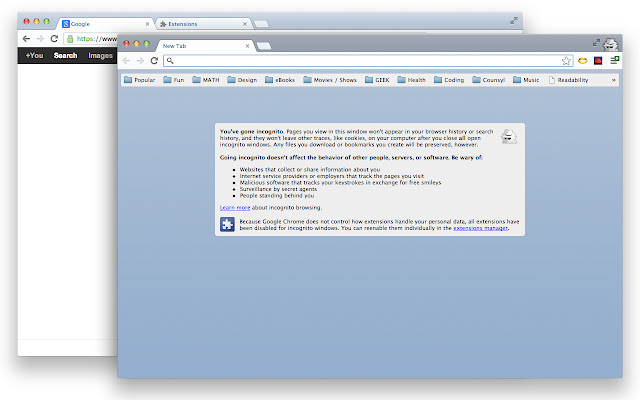The width and height of the screenshot is (640, 400).
Task: Click Images in the Google bar
Action: (x=100, y=56)
